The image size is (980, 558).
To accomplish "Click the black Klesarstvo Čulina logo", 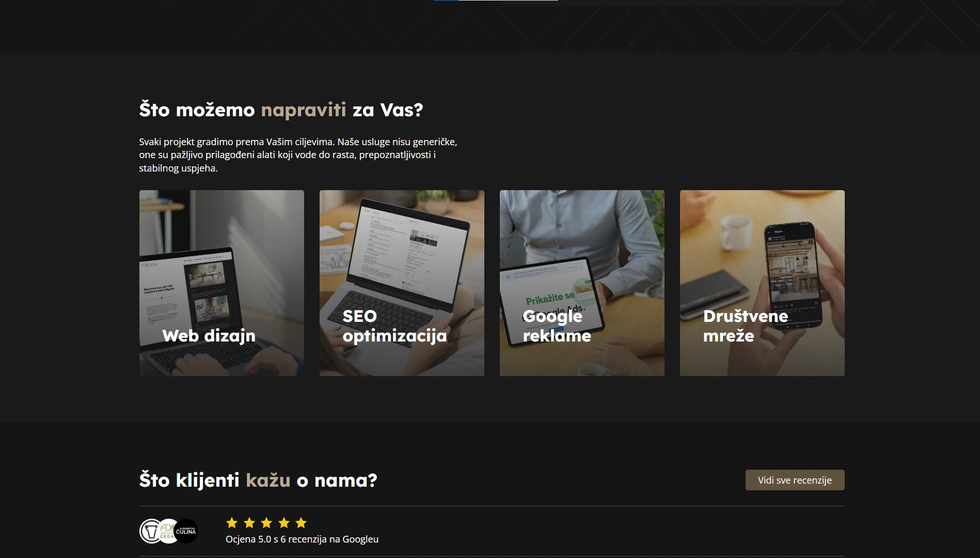I will point(186,531).
